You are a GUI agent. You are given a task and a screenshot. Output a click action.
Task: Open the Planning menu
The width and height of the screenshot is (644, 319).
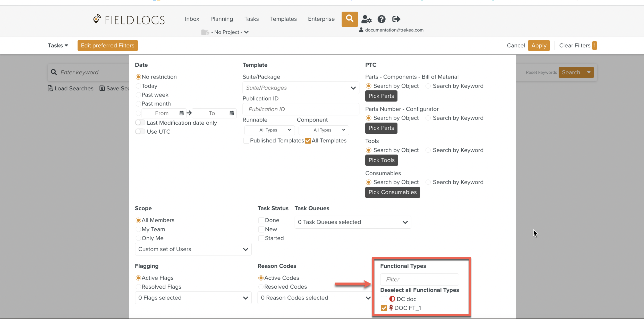click(222, 19)
